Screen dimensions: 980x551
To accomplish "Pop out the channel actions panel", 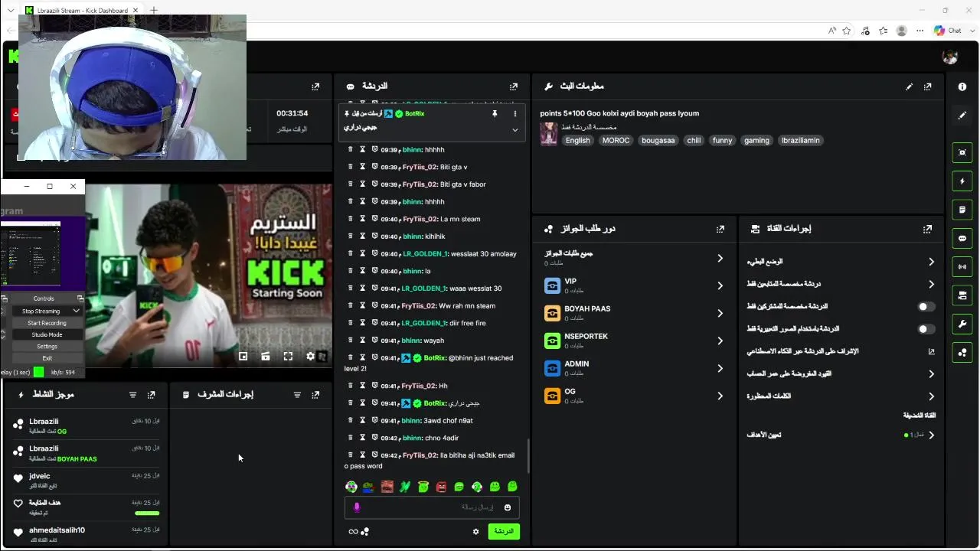I will (x=927, y=229).
